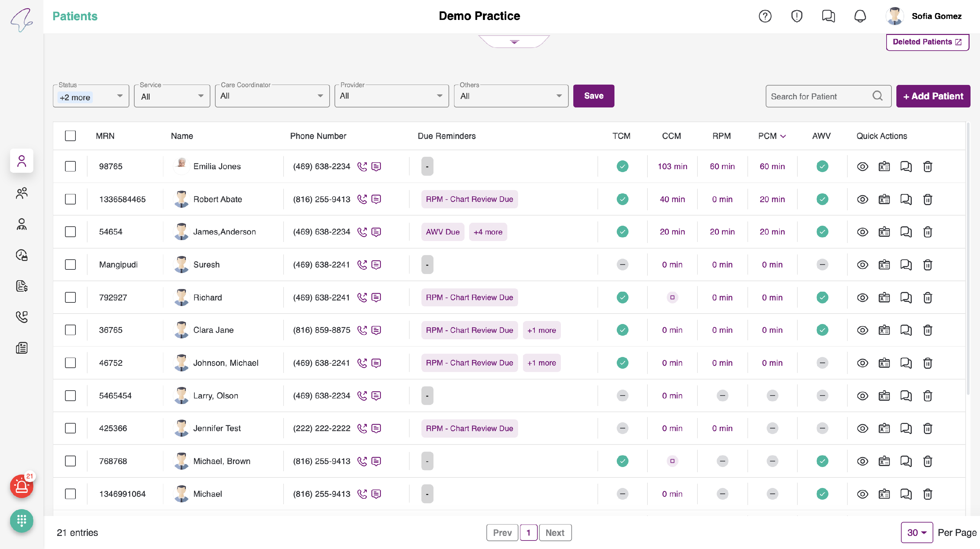Click the Add Patient button
The image size is (980, 549).
[x=933, y=96]
